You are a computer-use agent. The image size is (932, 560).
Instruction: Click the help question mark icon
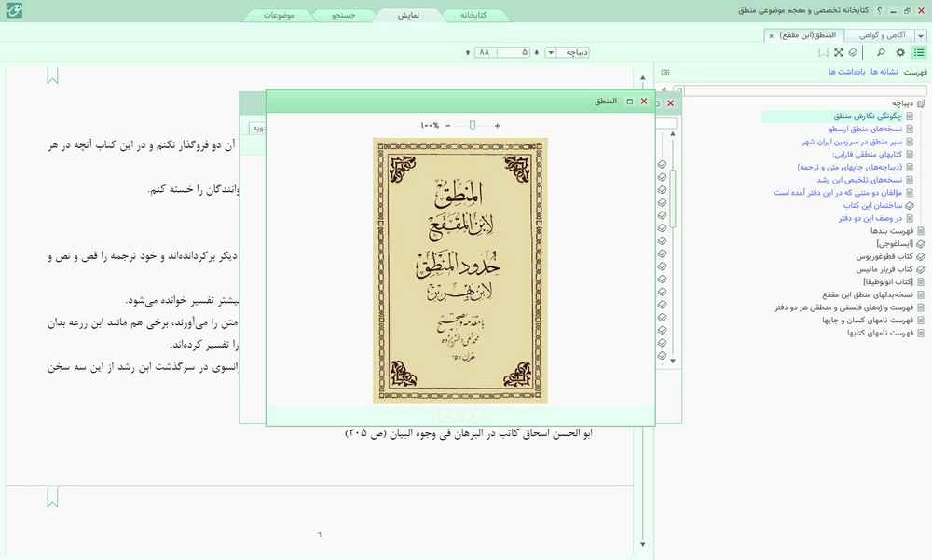tap(880, 10)
